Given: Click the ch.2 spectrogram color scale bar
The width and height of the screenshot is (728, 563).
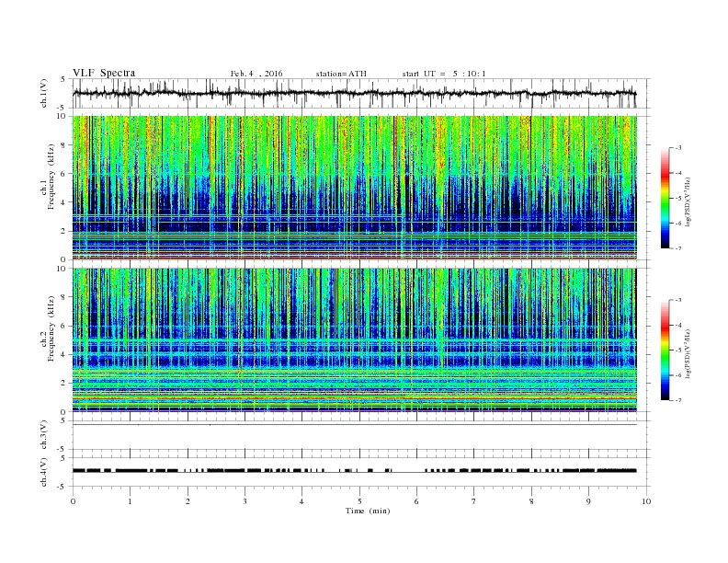Looking at the screenshot, I should [665, 350].
